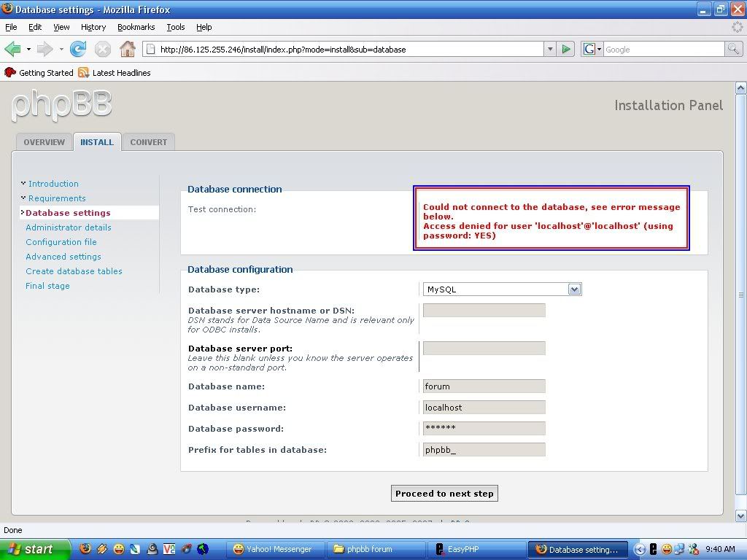
Task: Switch to the CONVERT tab
Action: coord(148,142)
